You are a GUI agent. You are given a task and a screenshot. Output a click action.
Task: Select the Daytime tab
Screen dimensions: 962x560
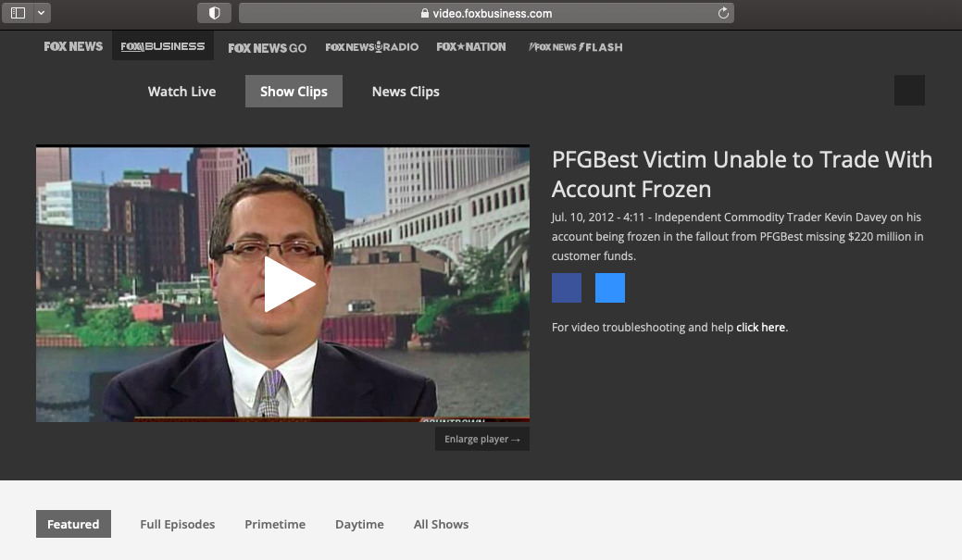(359, 525)
